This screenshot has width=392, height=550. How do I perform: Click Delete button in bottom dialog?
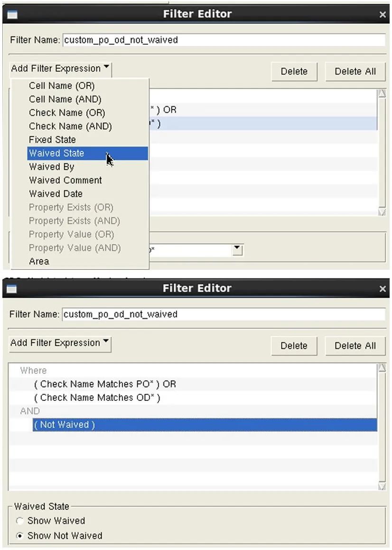294,346
